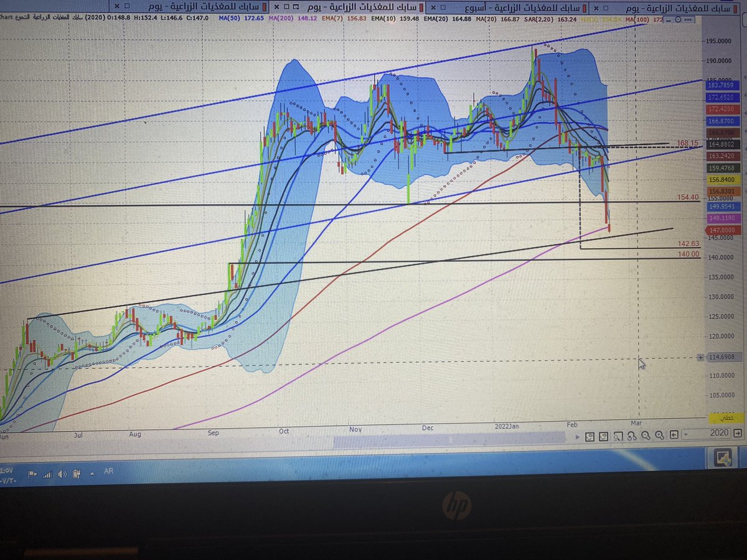Screen dimensions: 747x560
Task: Click the 147.0000 last price tag
Action: (x=723, y=230)
